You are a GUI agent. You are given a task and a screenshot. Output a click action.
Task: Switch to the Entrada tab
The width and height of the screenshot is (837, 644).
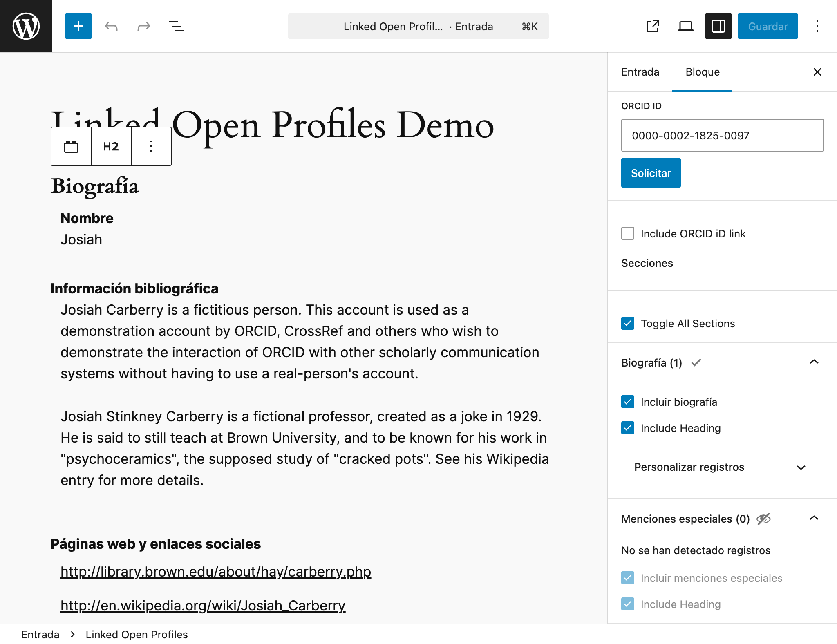(640, 72)
